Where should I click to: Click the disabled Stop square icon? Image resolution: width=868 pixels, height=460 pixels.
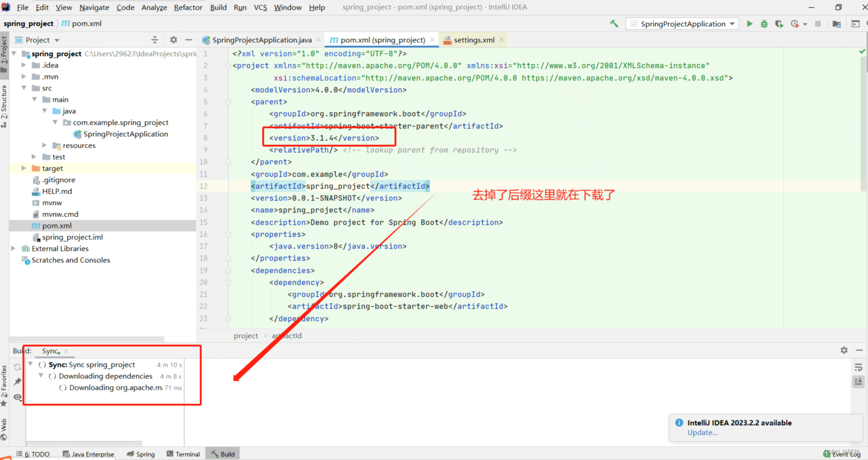[x=818, y=24]
